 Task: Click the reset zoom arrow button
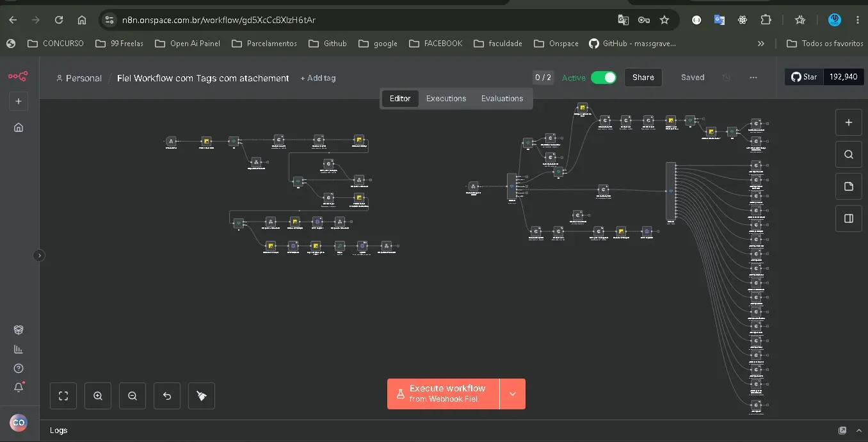167,396
